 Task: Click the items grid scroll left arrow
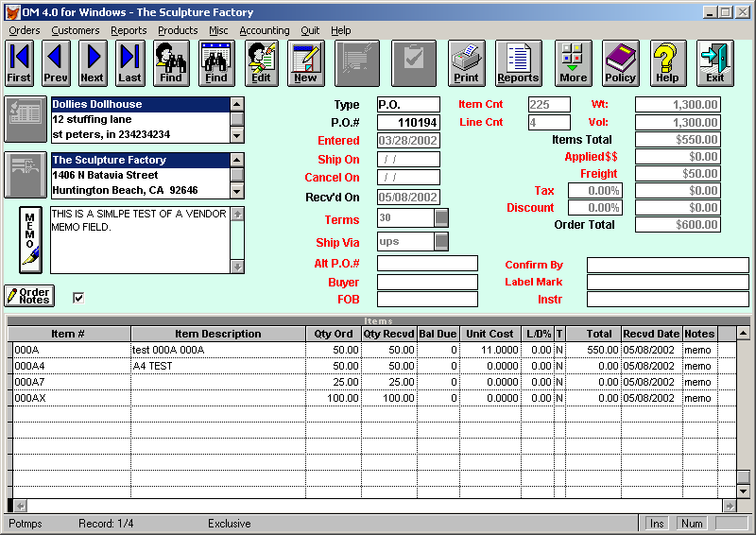tap(20, 506)
